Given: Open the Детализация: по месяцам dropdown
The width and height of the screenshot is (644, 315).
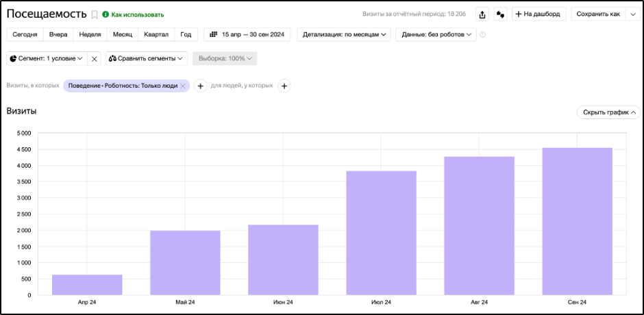Looking at the screenshot, I should (x=343, y=34).
